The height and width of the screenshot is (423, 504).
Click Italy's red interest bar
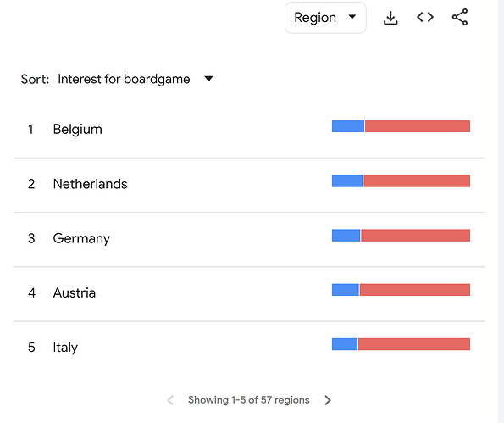(414, 344)
